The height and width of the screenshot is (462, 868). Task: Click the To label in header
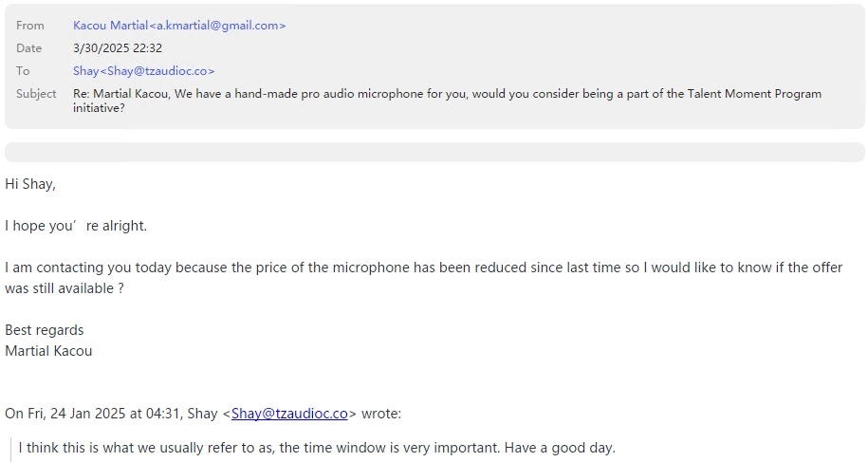pyautogui.click(x=23, y=71)
